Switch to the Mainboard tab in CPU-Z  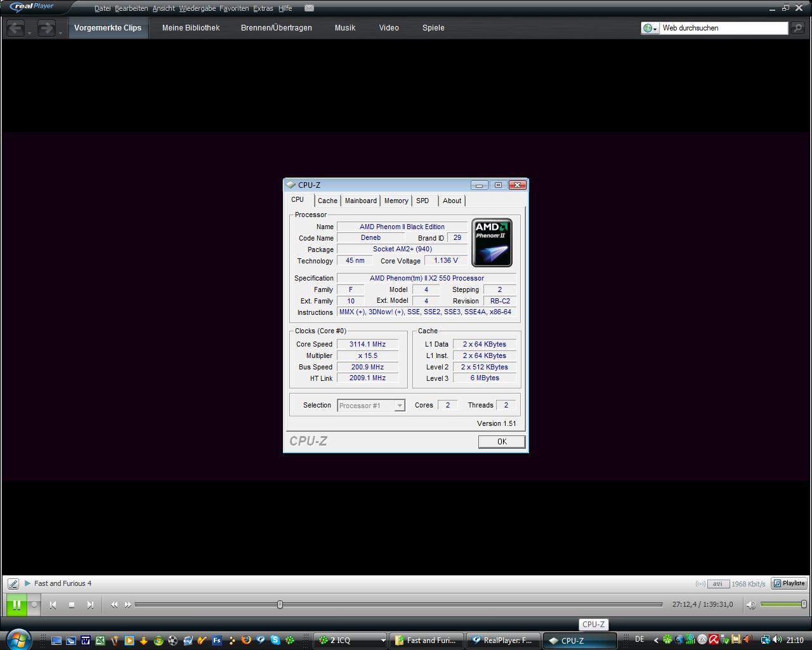361,201
